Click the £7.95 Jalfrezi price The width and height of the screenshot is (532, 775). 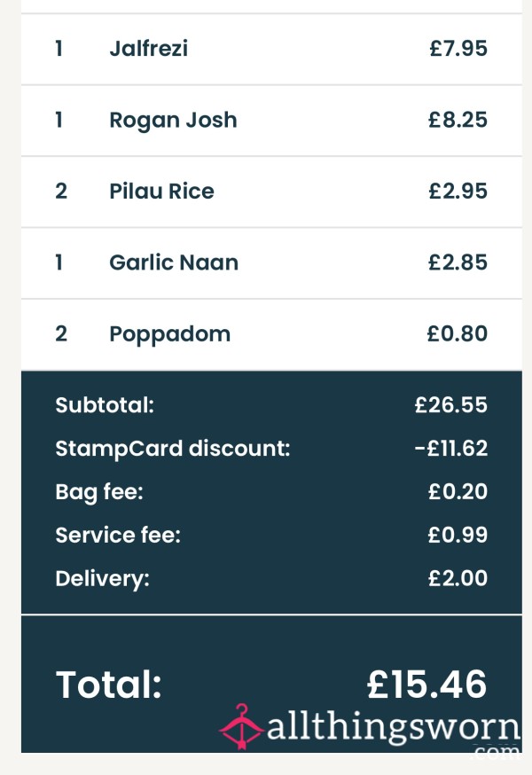tap(458, 49)
